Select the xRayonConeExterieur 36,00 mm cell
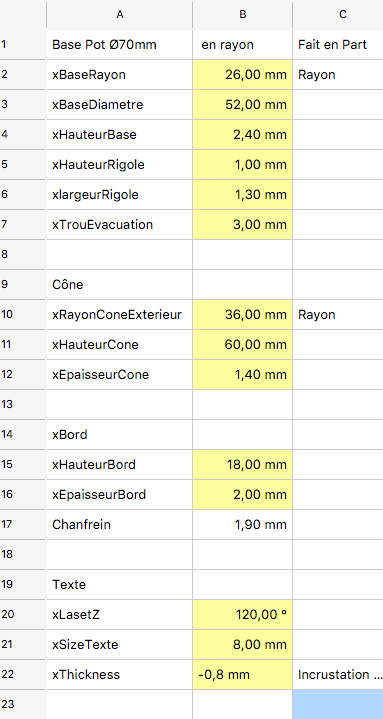This screenshot has width=383, height=719. click(243, 315)
